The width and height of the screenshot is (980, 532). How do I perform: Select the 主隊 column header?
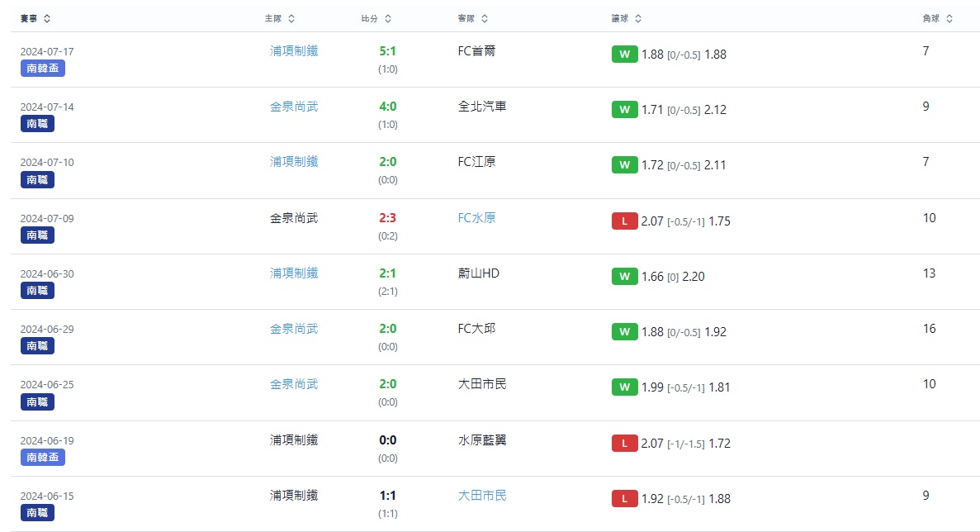(272, 17)
